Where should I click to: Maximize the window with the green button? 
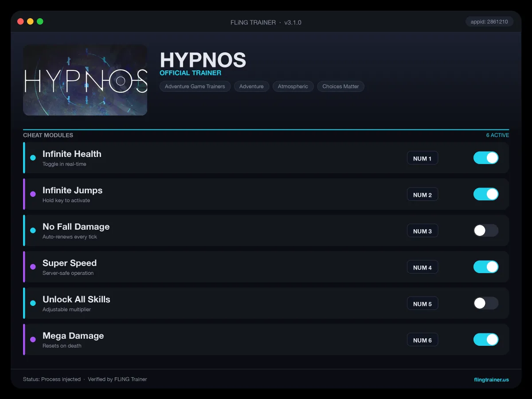tap(40, 21)
